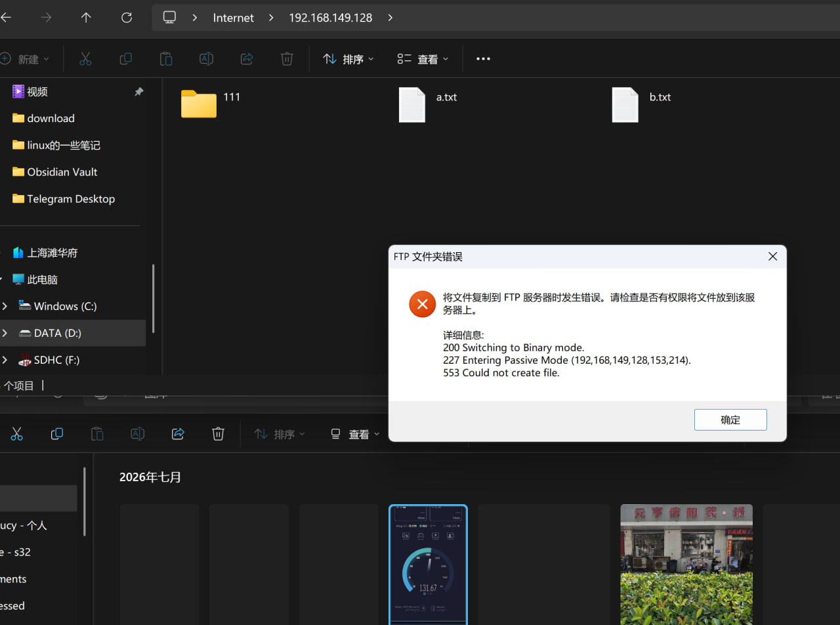Click 192.168.149.128 in the address breadcrumb
Viewport: 840px width, 625px height.
(331, 18)
